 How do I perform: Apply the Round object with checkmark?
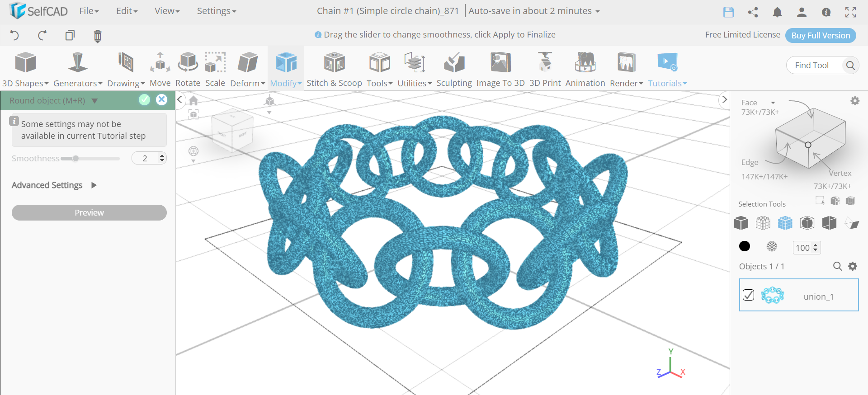tap(144, 100)
